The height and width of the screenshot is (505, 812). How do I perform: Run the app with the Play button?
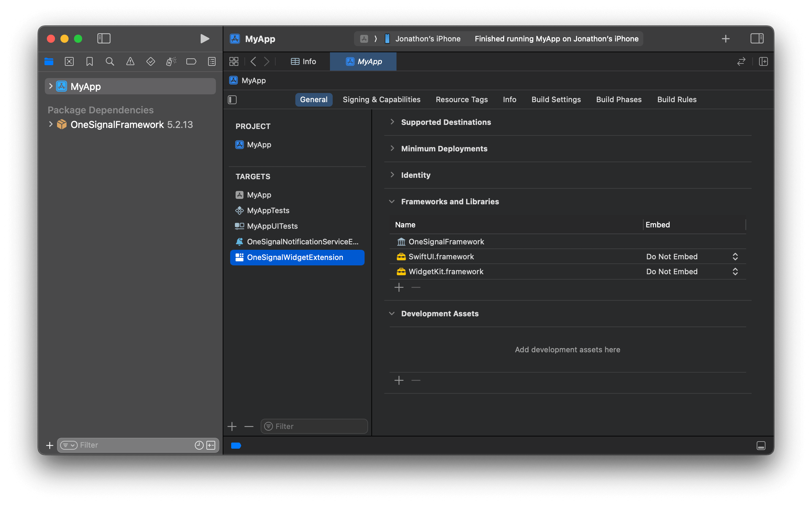[204, 39]
